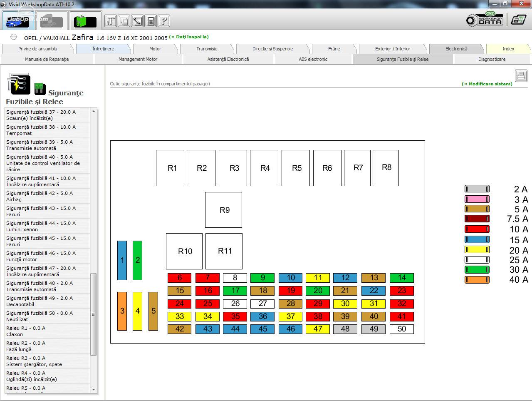Open the Exterior / Interior tab
The width and height of the screenshot is (532, 401).
point(393,49)
